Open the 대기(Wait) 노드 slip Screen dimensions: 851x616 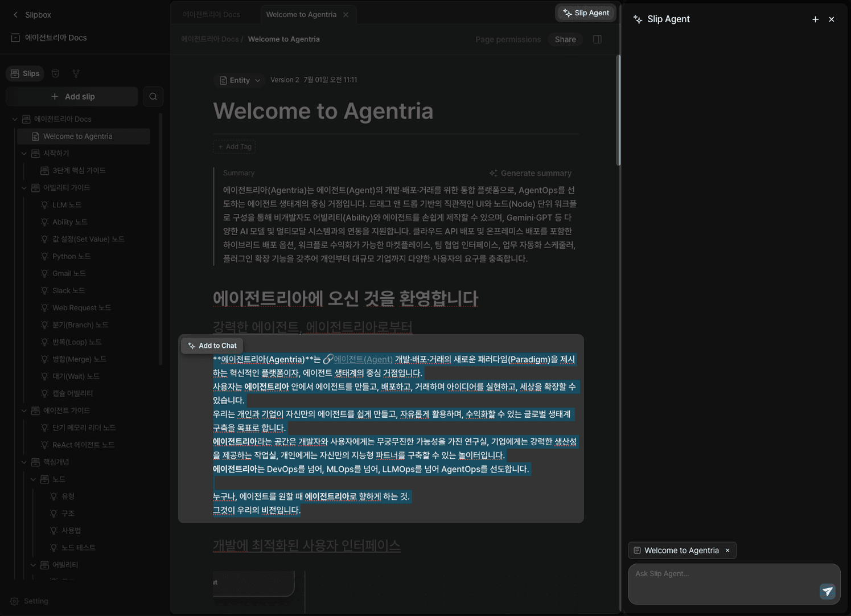[x=76, y=376]
